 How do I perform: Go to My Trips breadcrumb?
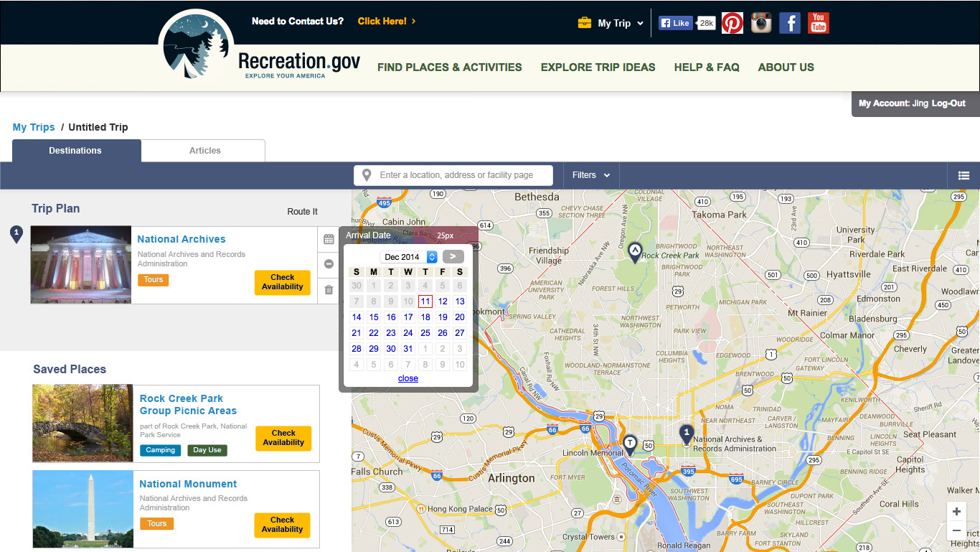click(x=34, y=127)
